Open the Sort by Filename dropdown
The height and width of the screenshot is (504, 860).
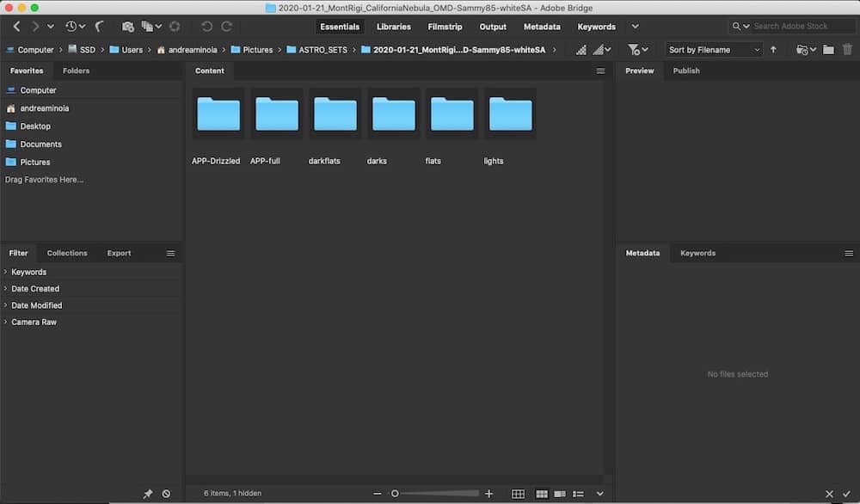click(x=714, y=50)
